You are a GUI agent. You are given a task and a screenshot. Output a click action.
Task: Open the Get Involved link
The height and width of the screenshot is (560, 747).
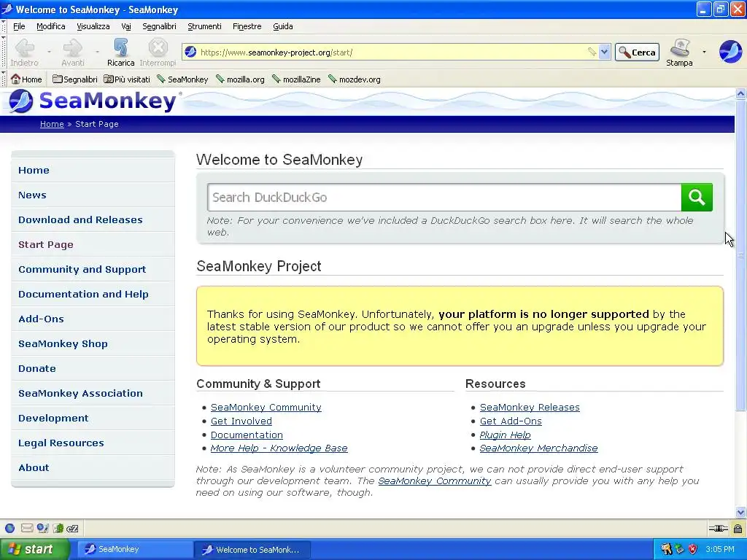241,421
